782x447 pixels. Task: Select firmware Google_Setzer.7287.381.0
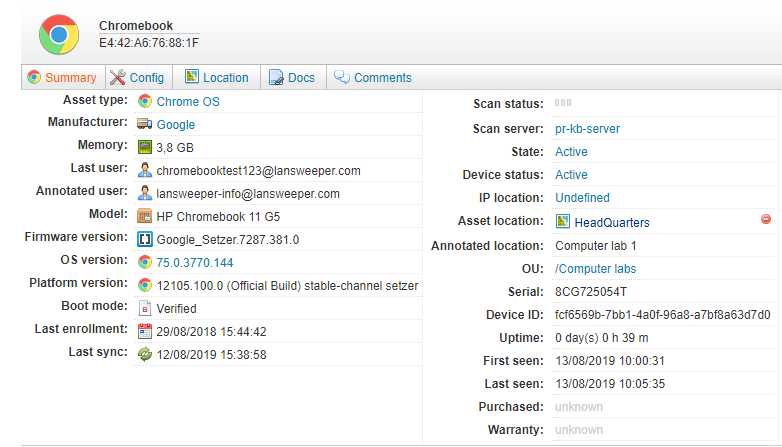coord(227,240)
